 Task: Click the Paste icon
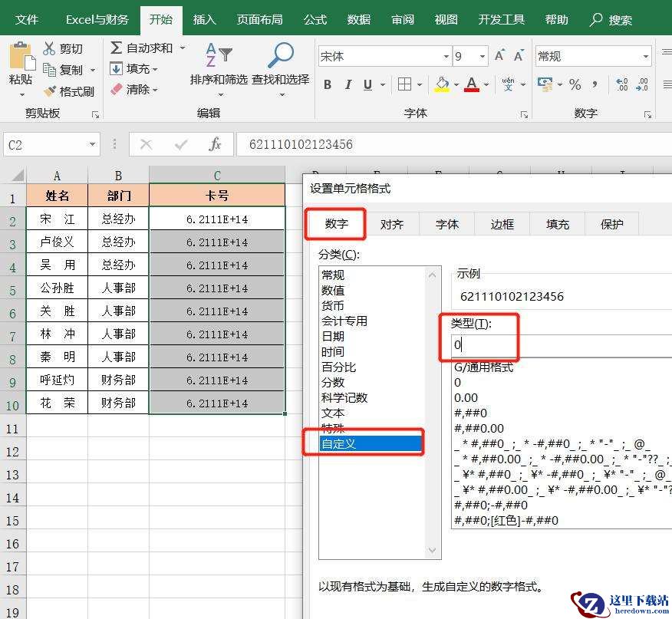[21, 56]
